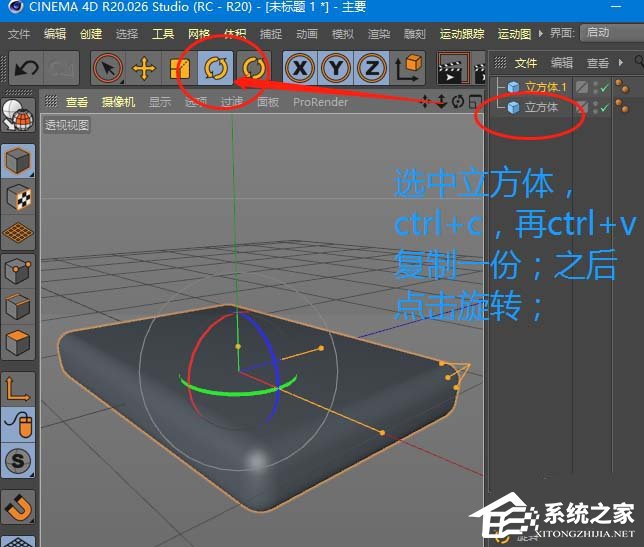Viewport: 644px width, 547px height.
Task: Enable Model mode cube icon
Action: (18, 161)
